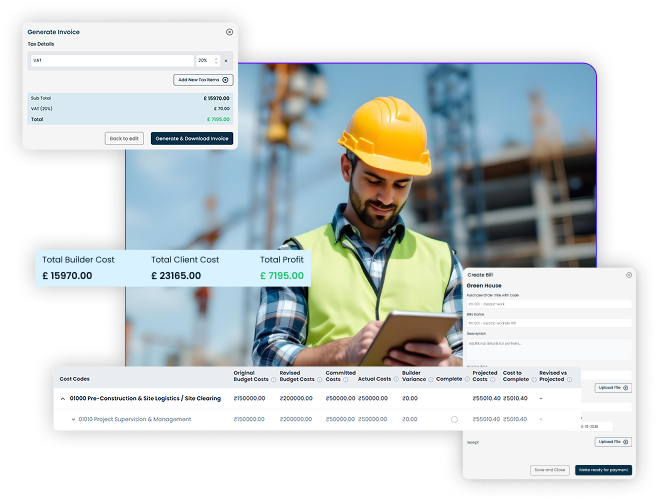Click Make ready for payment button
Screen dimensions: 659x502
tap(603, 470)
